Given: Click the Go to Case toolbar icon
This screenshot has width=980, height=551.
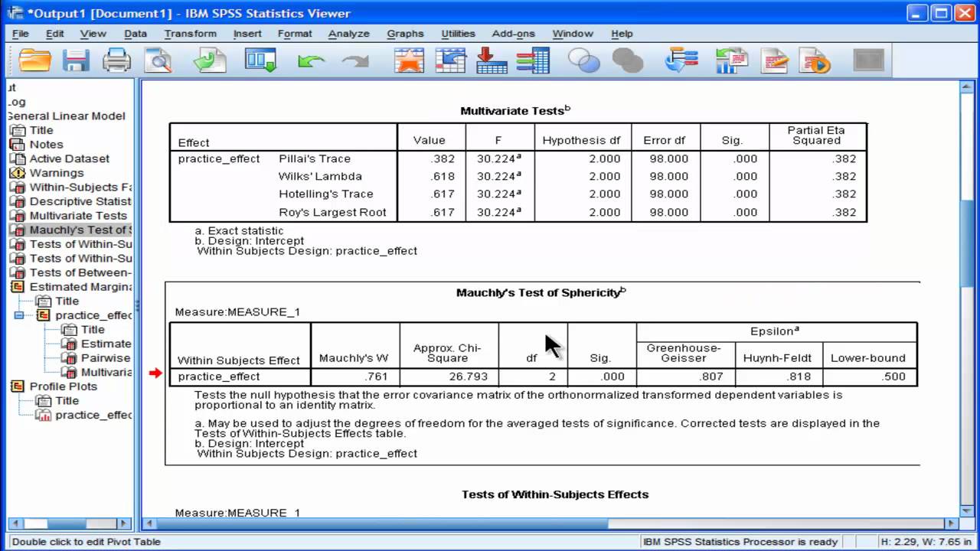Looking at the screenshot, I should point(450,60).
